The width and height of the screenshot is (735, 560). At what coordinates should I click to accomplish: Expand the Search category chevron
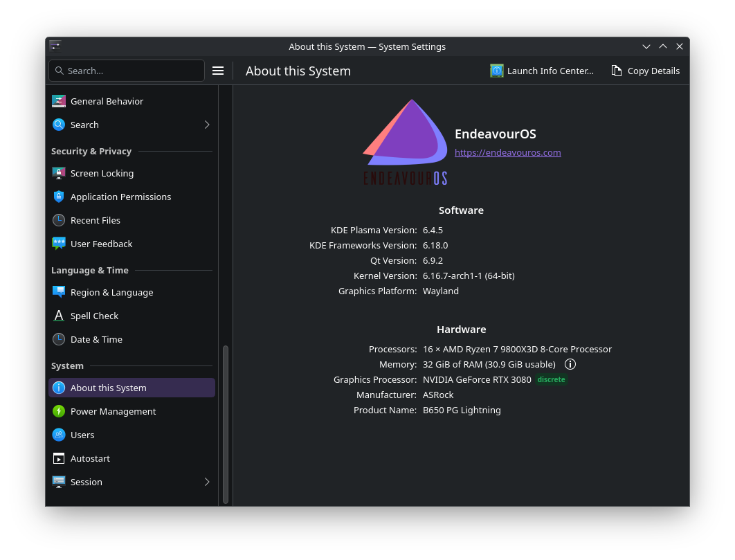coord(207,125)
